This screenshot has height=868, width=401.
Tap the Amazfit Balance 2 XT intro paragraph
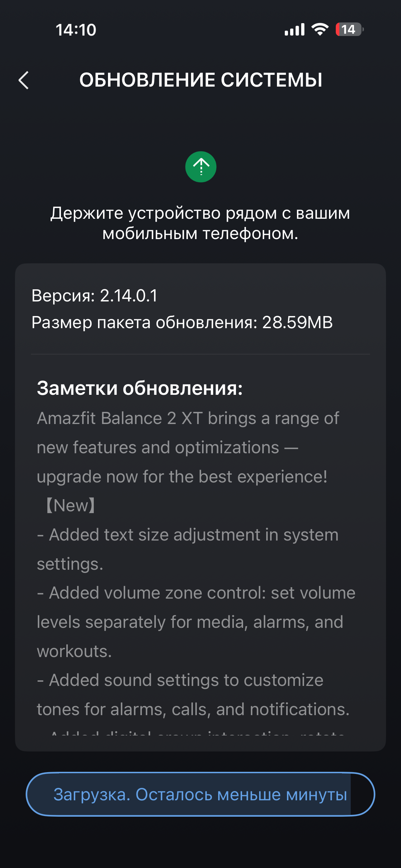tap(188, 448)
